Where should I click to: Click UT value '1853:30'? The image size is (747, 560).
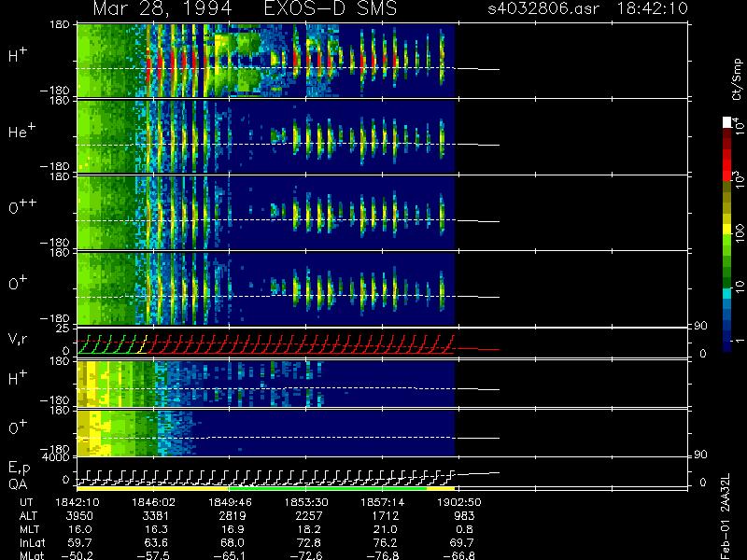pyautogui.click(x=306, y=502)
